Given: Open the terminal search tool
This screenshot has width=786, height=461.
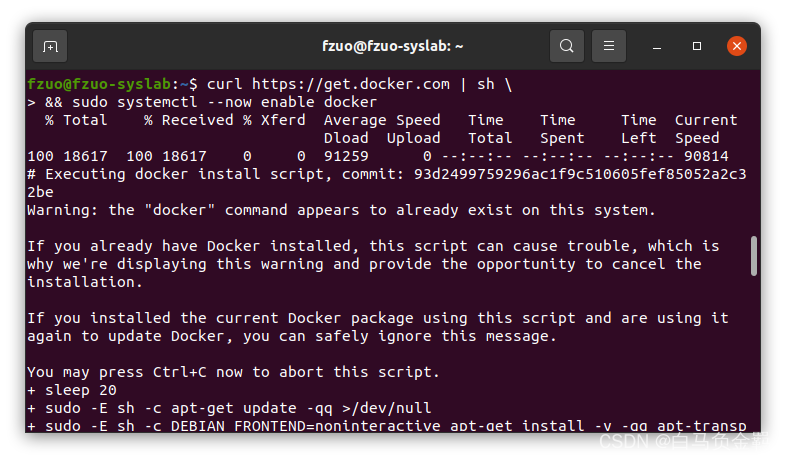Looking at the screenshot, I should (567, 46).
